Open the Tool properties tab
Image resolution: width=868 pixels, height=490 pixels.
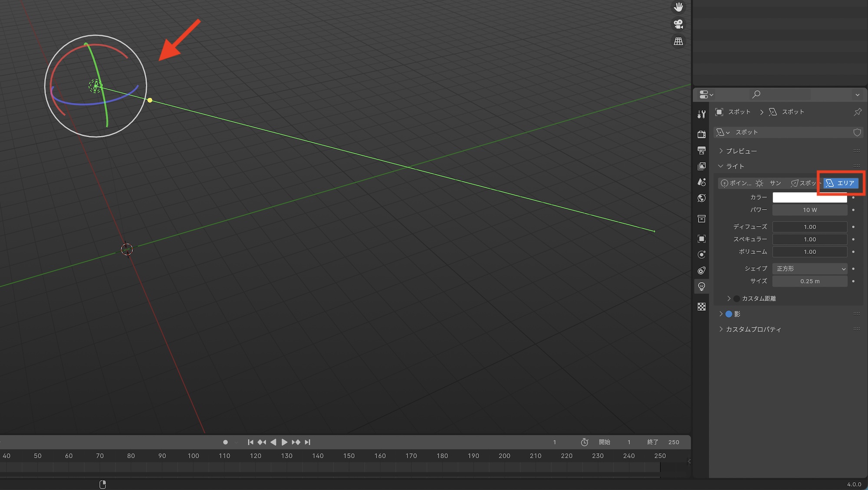pos(701,114)
